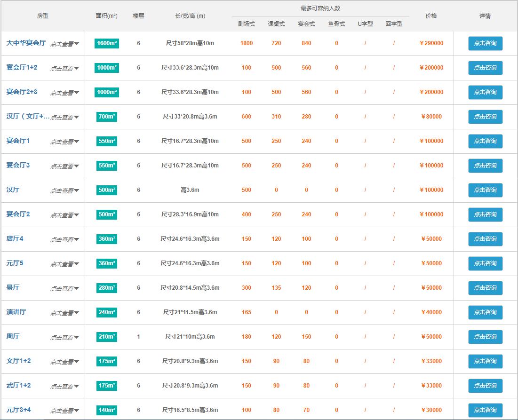Show details via 点击查看 for 演讲厅
Image resolution: width=518 pixels, height=420 pixels.
[x=64, y=313]
